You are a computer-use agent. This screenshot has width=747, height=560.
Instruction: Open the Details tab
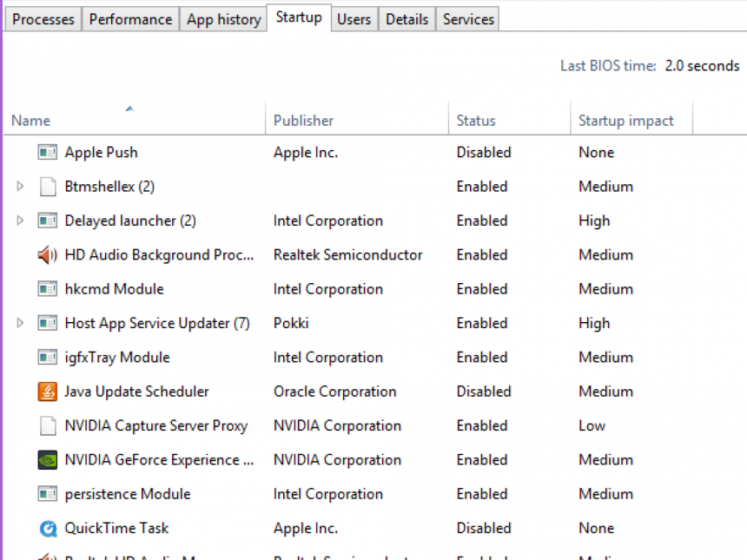point(407,19)
